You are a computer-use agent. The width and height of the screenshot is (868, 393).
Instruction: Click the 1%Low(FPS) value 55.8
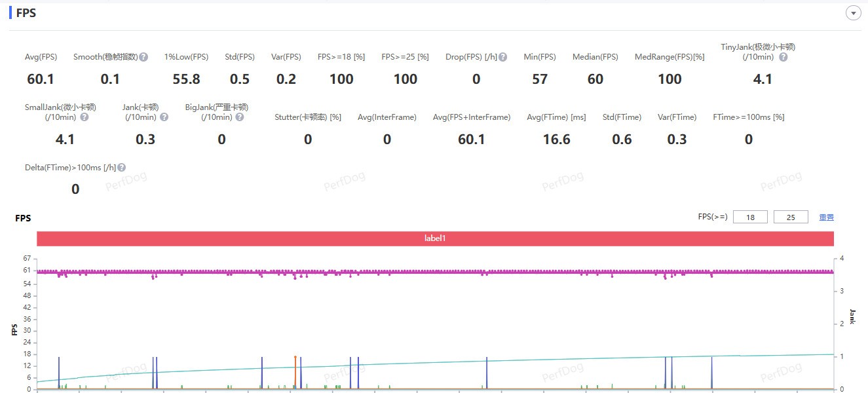click(x=186, y=79)
